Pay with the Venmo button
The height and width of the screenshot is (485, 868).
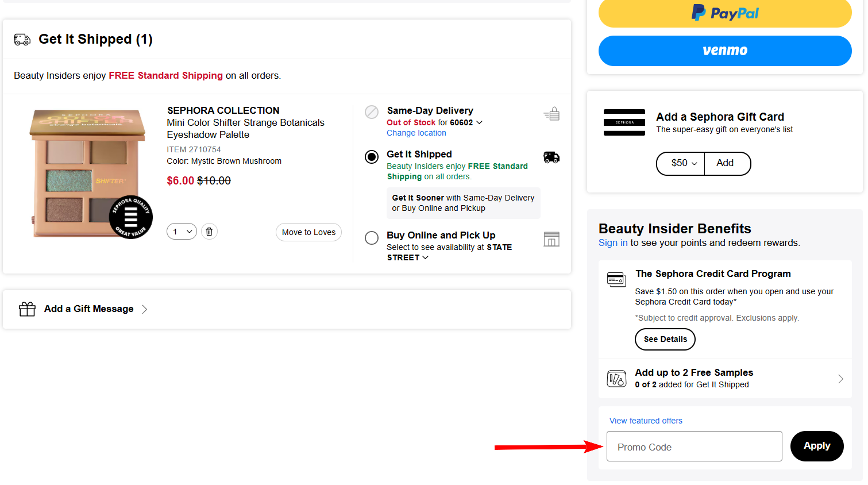pyautogui.click(x=724, y=51)
